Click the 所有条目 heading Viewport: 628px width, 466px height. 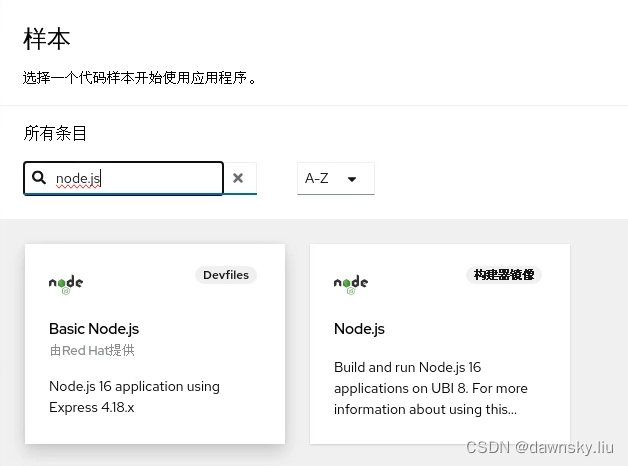(55, 133)
